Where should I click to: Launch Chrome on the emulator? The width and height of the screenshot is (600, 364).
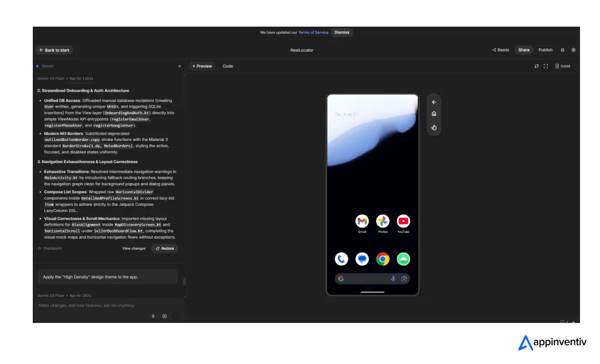[383, 259]
